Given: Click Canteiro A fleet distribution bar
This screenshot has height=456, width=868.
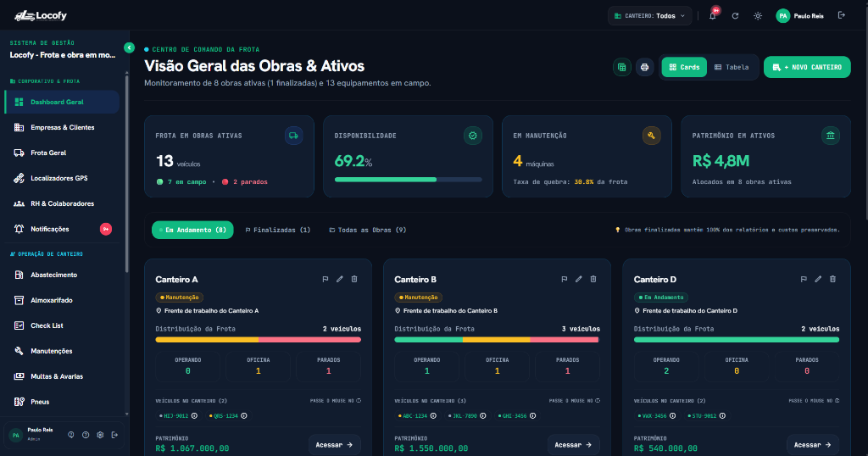Looking at the screenshot, I should [258, 340].
